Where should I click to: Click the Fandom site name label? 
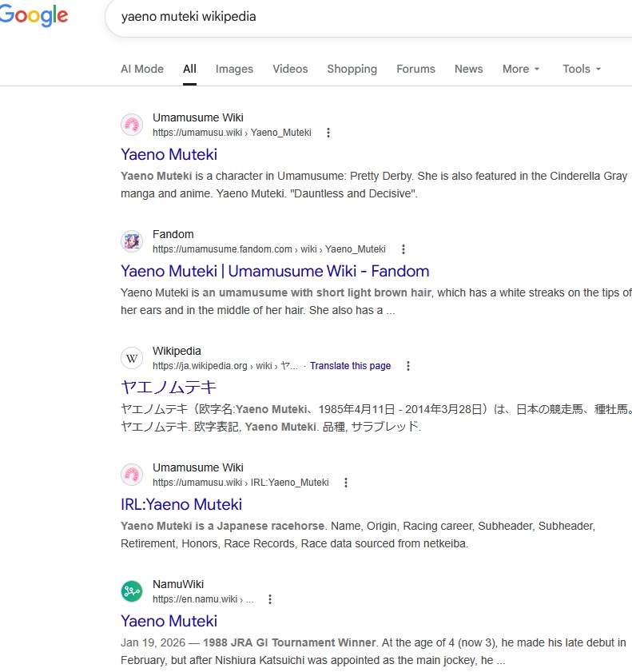[x=173, y=234]
